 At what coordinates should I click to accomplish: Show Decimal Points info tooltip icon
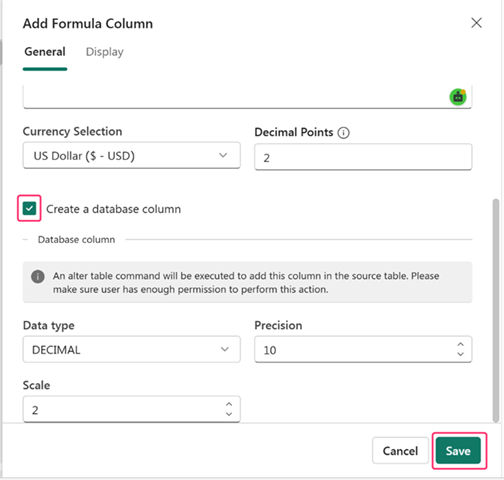coord(344,133)
